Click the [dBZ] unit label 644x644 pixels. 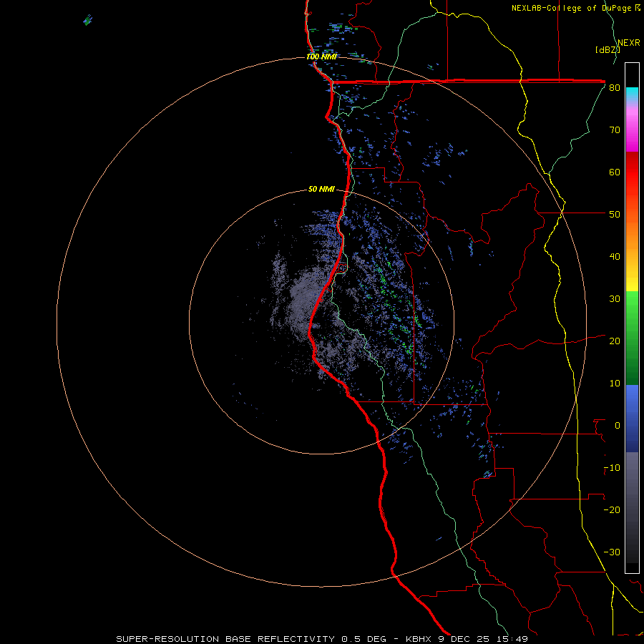click(608, 49)
